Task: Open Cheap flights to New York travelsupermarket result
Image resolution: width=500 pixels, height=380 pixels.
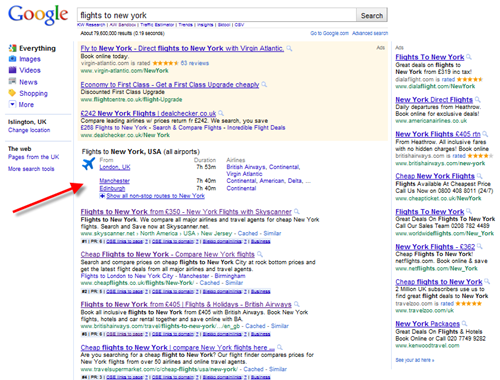Action: coord(178,347)
